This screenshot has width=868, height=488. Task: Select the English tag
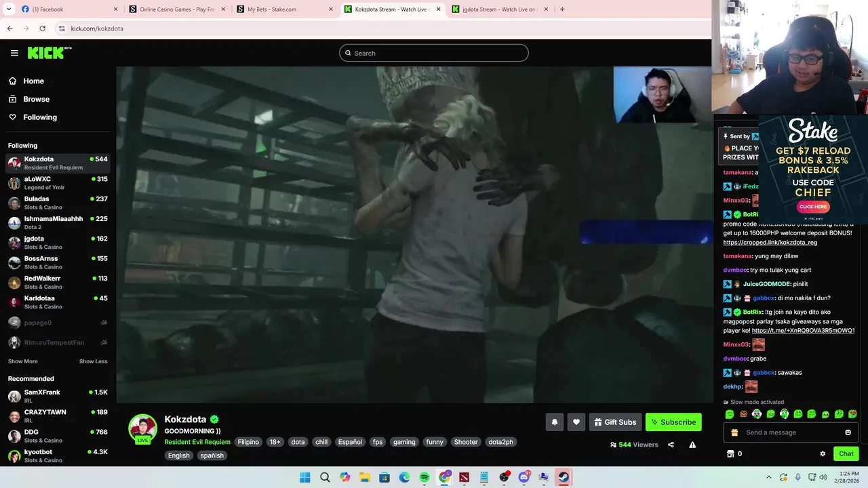[179, 455]
